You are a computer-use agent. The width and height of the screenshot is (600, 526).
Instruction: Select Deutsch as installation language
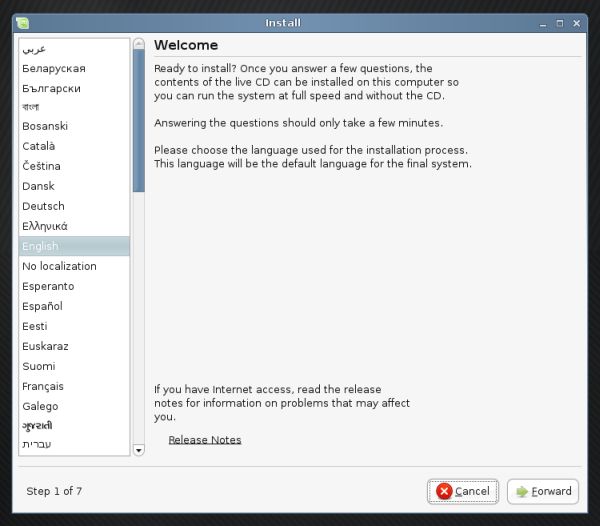click(74, 206)
